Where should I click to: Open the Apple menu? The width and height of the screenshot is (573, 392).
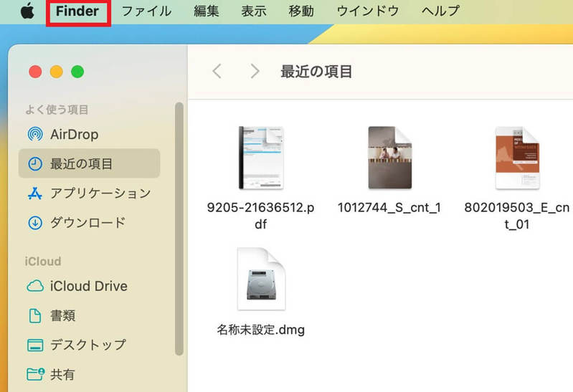tap(27, 11)
